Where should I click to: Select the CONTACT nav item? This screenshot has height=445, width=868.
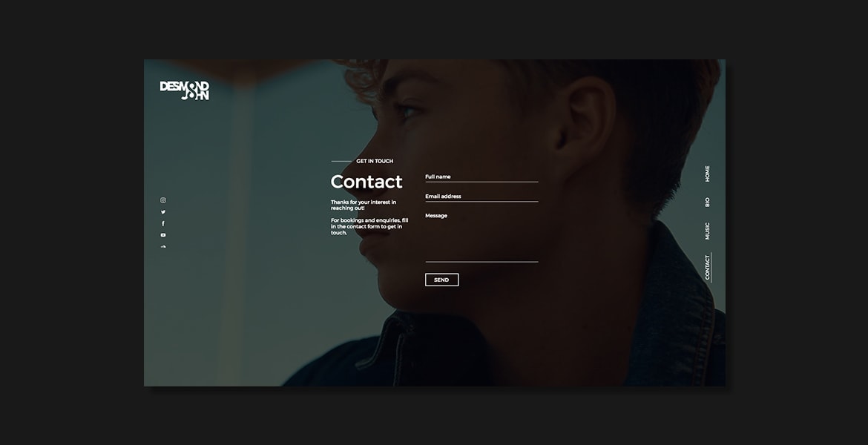[x=707, y=267]
